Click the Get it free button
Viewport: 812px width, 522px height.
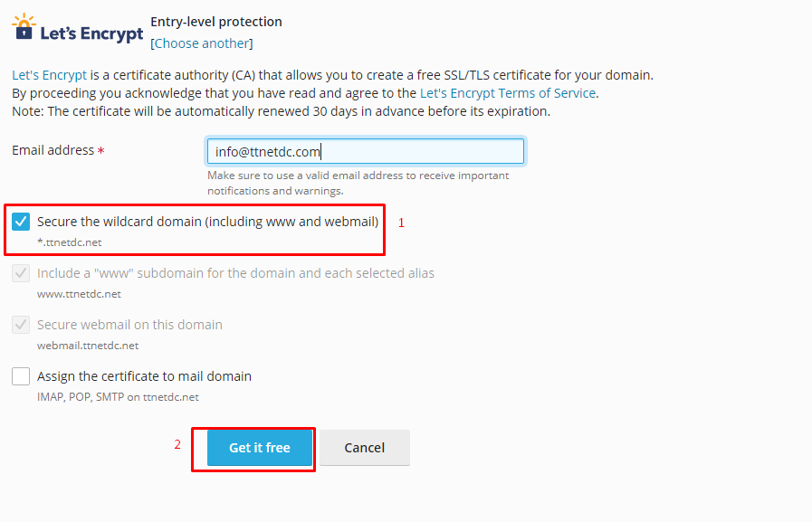tap(260, 448)
